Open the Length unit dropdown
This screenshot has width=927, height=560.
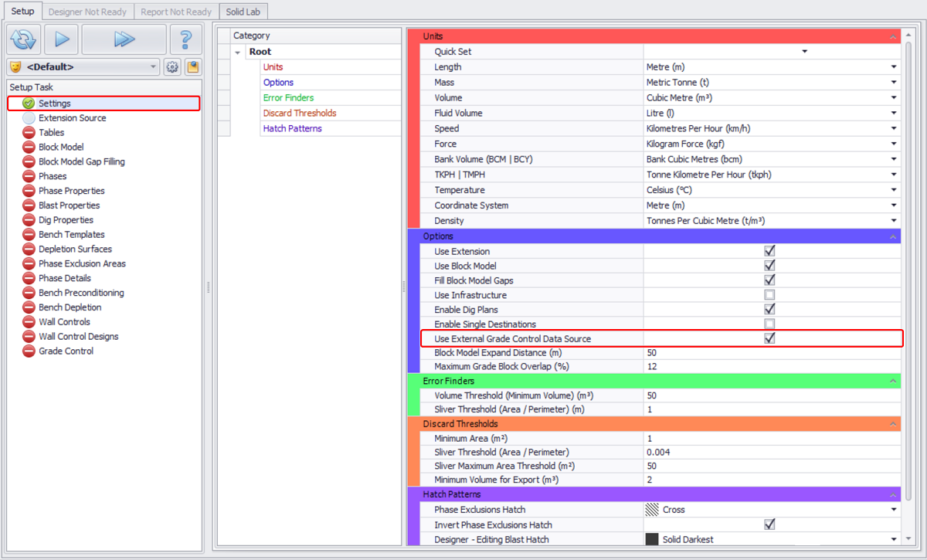pyautogui.click(x=893, y=67)
